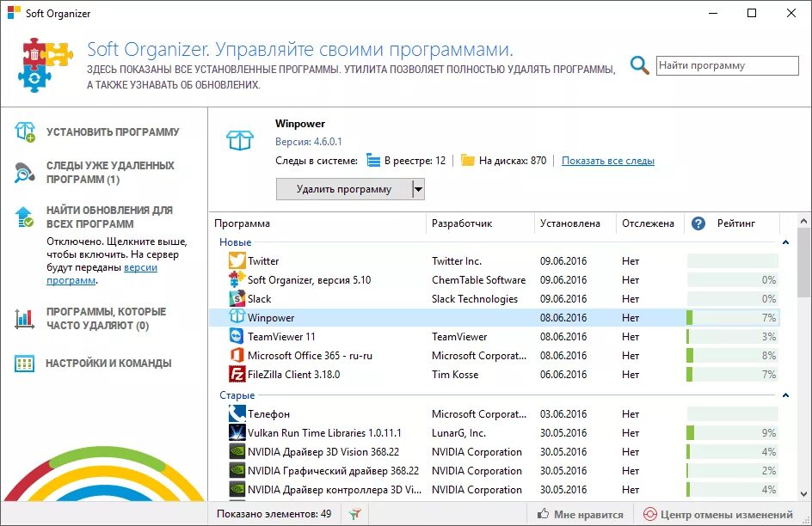Image resolution: width=812 pixels, height=526 pixels.
Task: Click the FileZilla Client icon
Action: [237, 375]
